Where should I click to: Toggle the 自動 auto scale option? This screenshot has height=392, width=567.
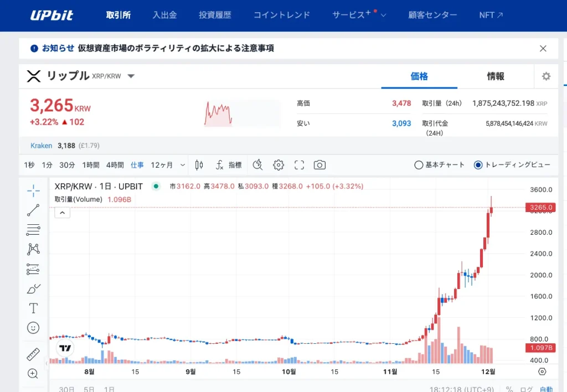[546, 389]
